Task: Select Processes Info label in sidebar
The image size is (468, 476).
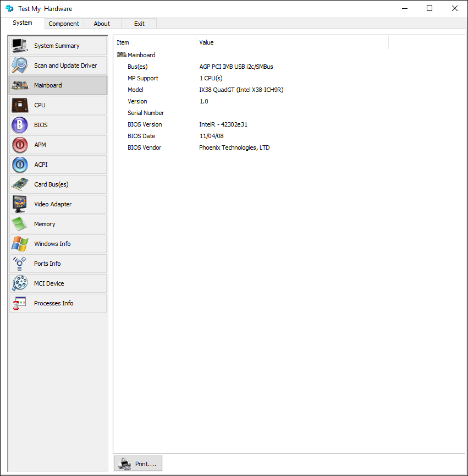Action: [54, 303]
